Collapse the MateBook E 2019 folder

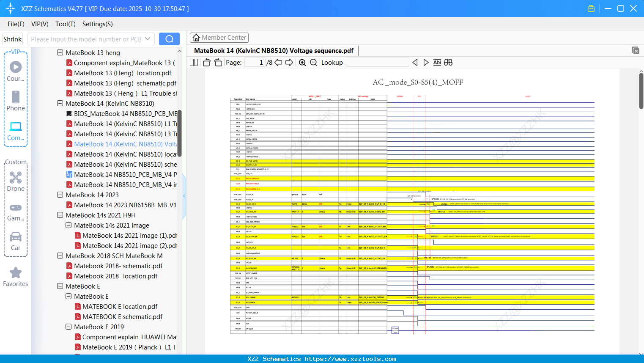69,327
